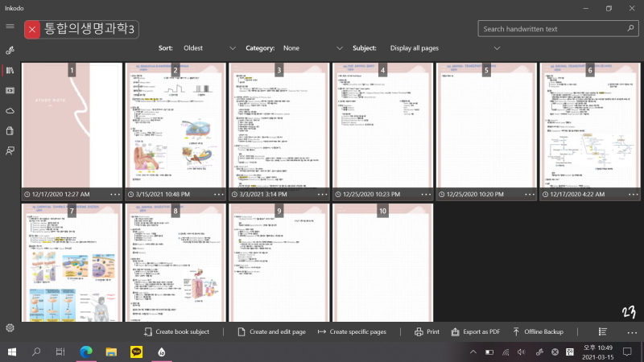This screenshot has height=362, width=644.
Task: Open the settings gear in sidebar
Action: 10,328
